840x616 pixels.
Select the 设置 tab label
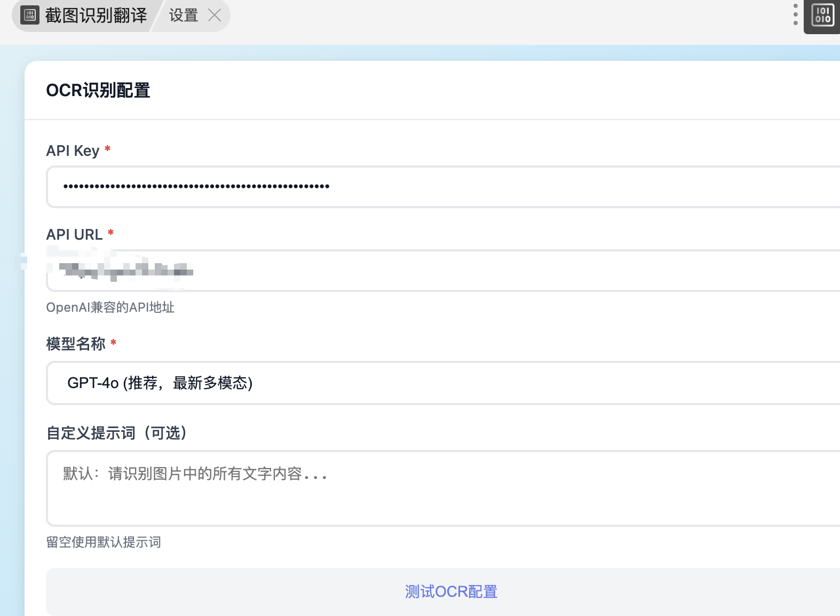point(184,15)
